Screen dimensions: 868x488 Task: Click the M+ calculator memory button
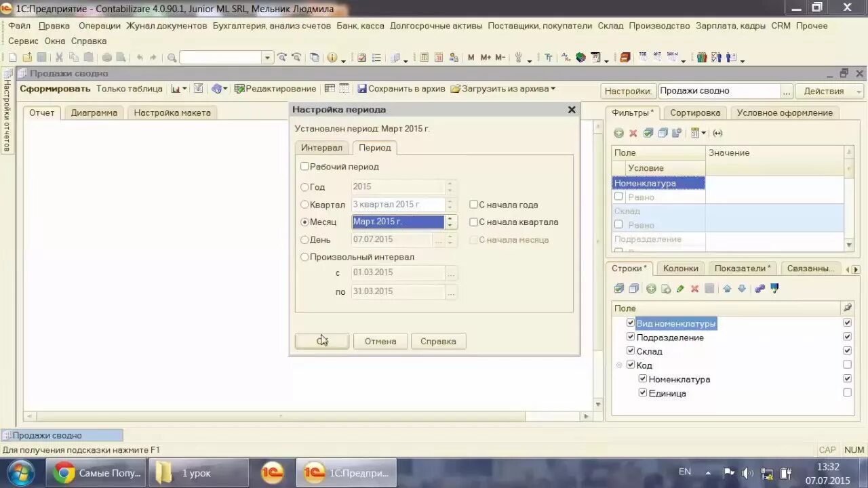pyautogui.click(x=486, y=58)
